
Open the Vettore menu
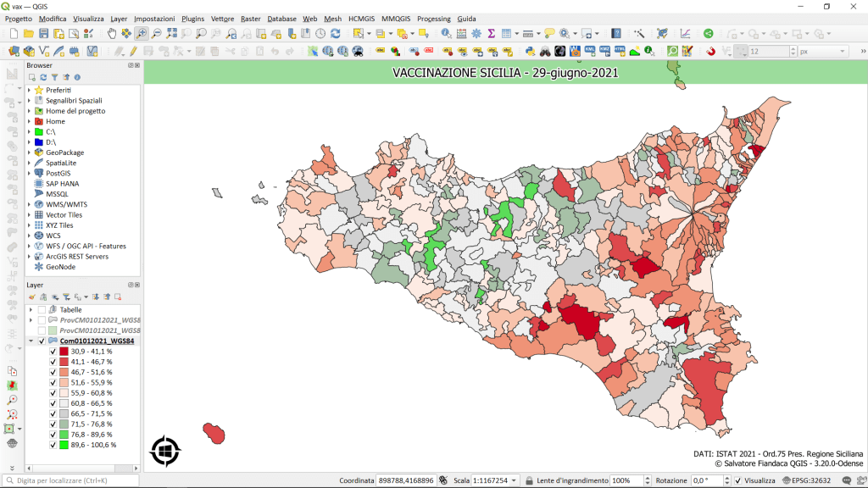[222, 19]
